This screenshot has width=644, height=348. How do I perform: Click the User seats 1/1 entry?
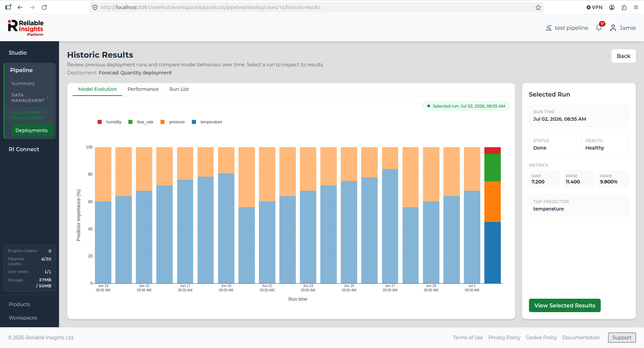point(30,272)
